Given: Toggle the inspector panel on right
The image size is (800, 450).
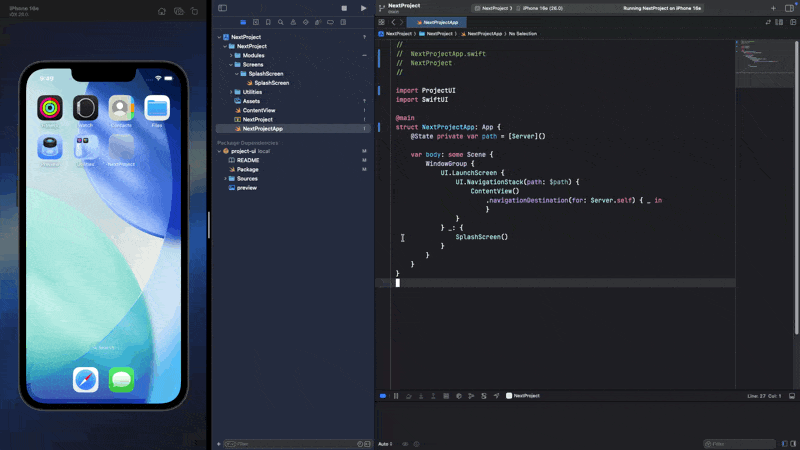Looking at the screenshot, I should point(789,8).
